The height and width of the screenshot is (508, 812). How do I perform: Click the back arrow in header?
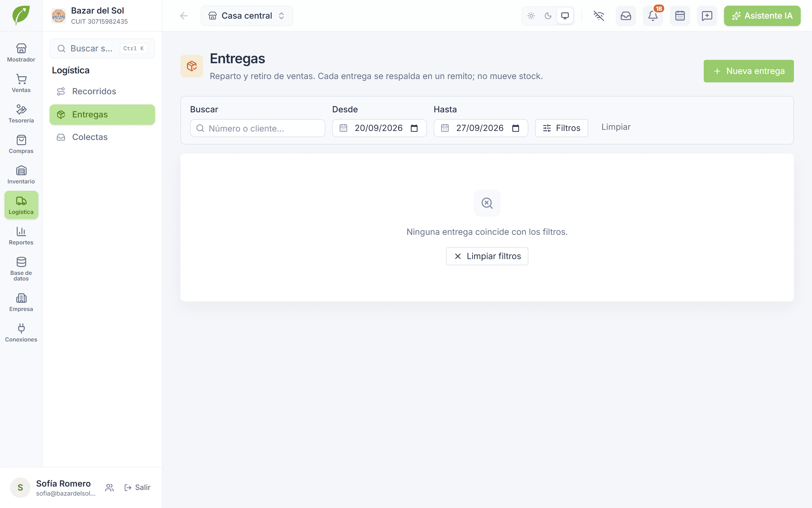(x=184, y=16)
